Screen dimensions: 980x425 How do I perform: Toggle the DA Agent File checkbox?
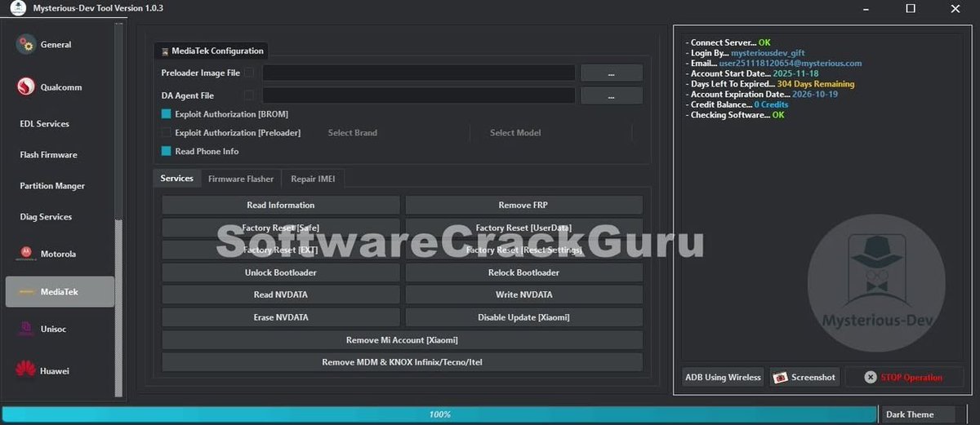click(x=249, y=95)
